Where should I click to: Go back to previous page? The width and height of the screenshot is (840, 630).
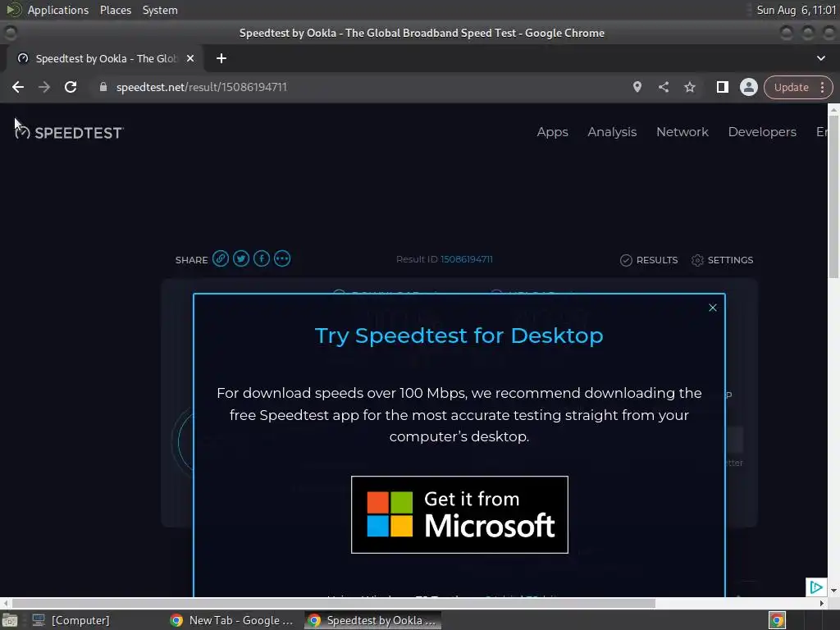click(x=18, y=87)
